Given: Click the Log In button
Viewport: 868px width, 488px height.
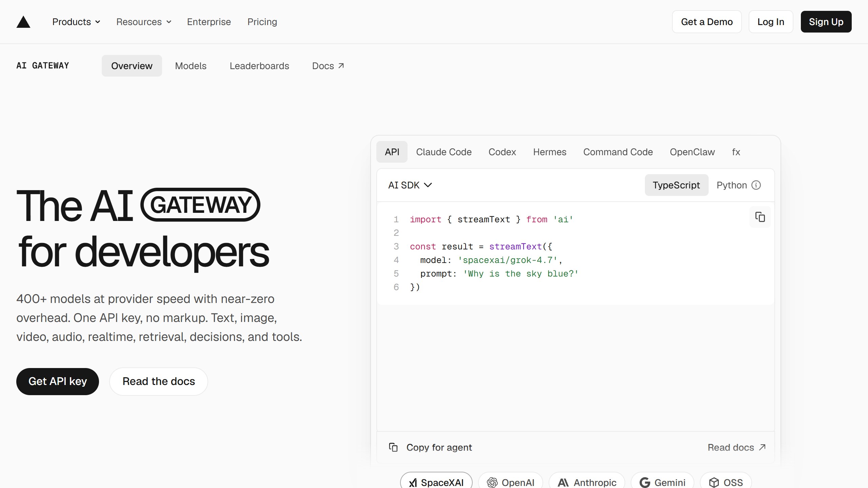Looking at the screenshot, I should tap(771, 22).
